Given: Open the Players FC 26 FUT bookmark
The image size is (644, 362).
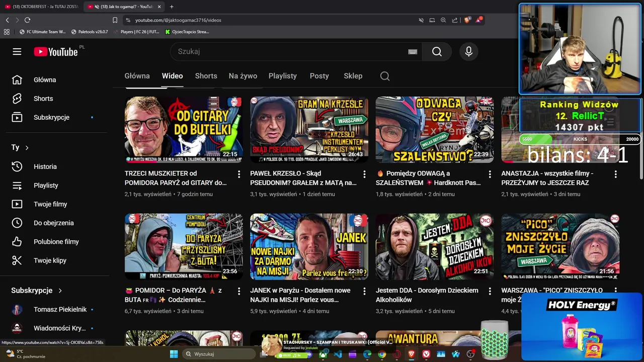Looking at the screenshot, I should pos(136,32).
